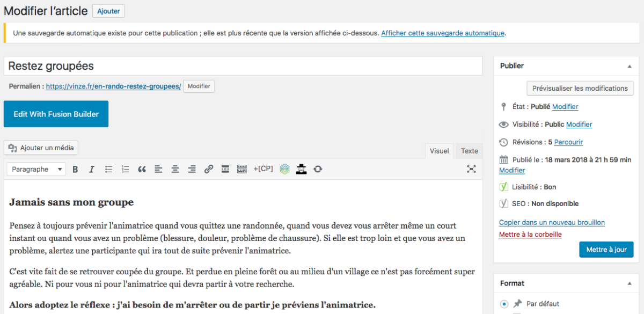Switch to the Texte editor tab

(x=470, y=151)
